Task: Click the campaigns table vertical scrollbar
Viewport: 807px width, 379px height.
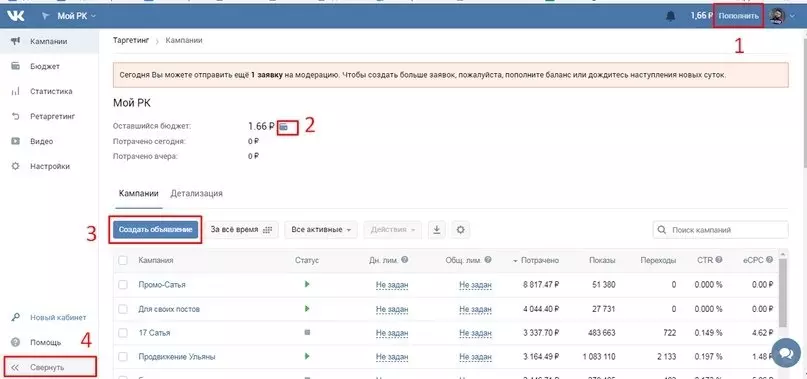Action: (782, 292)
